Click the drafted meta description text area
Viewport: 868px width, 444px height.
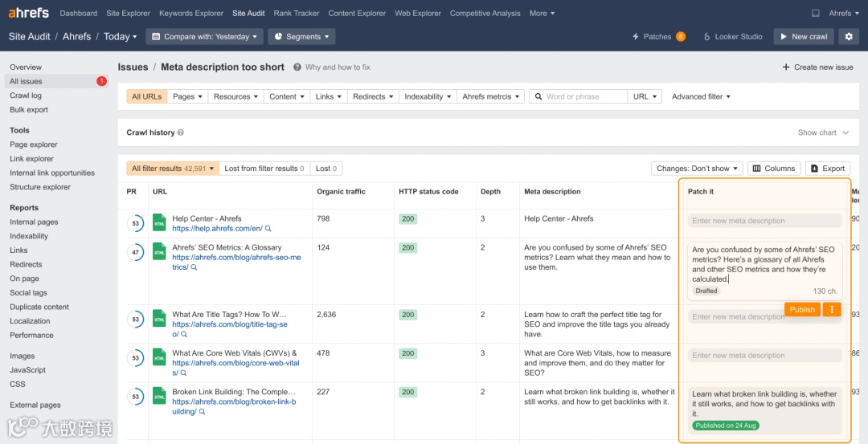(765, 271)
